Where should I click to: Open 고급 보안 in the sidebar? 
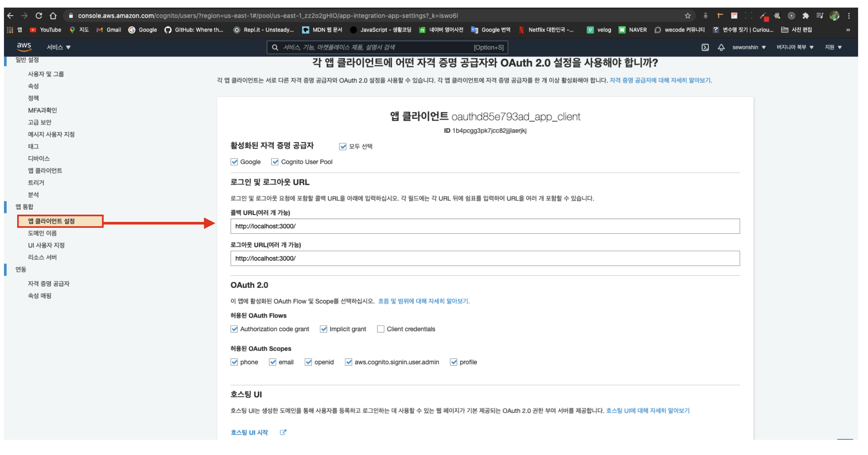point(39,122)
